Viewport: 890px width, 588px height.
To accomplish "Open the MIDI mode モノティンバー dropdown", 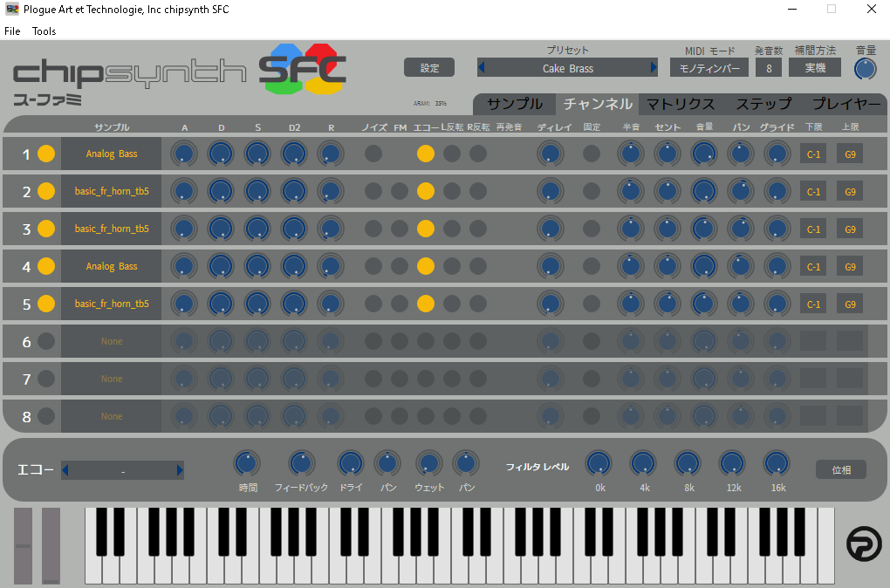I will coord(709,68).
